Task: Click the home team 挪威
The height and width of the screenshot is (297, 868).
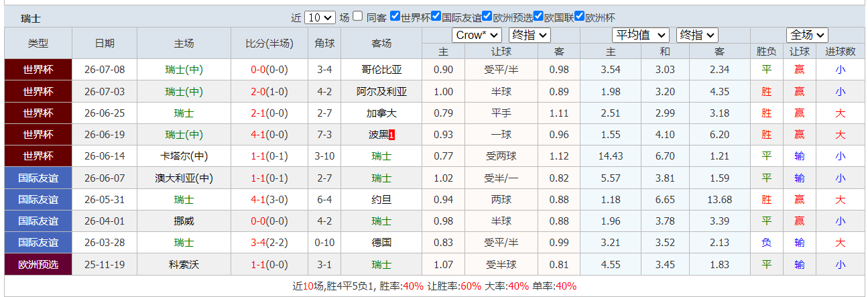Action: point(184,221)
